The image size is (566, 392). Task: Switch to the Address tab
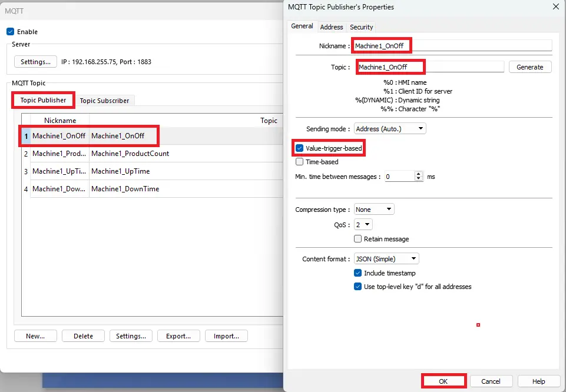point(332,27)
